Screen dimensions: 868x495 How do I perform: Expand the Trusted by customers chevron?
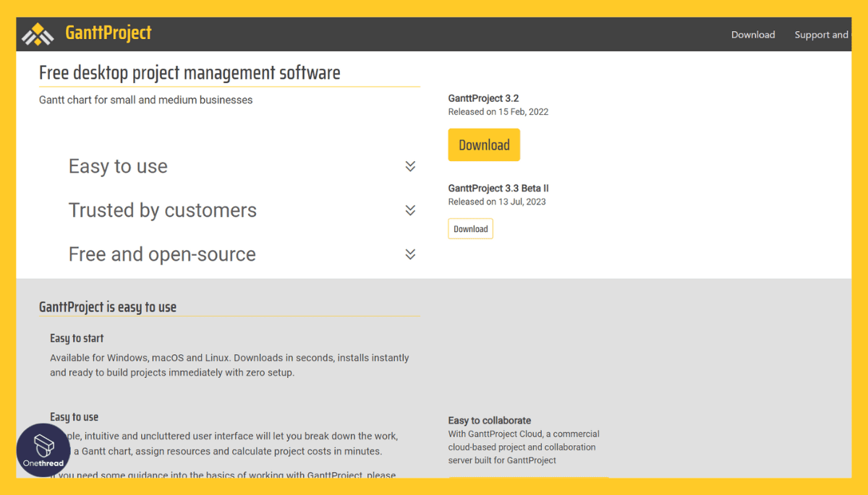[410, 210]
